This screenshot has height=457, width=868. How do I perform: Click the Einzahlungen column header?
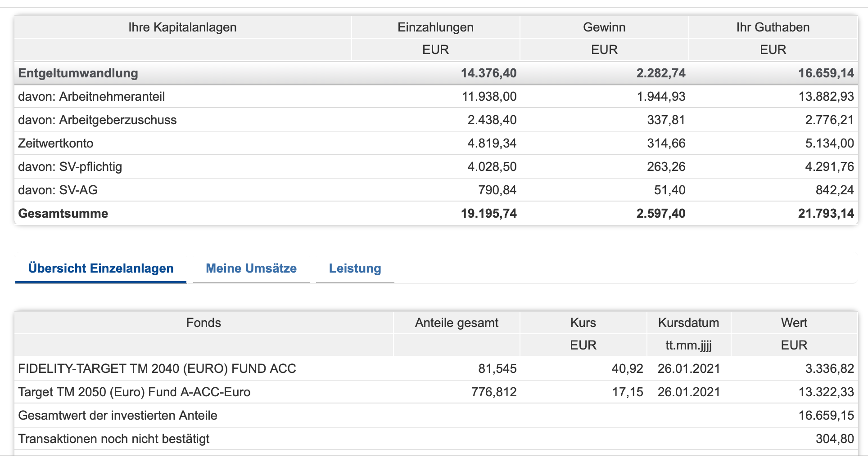point(435,27)
